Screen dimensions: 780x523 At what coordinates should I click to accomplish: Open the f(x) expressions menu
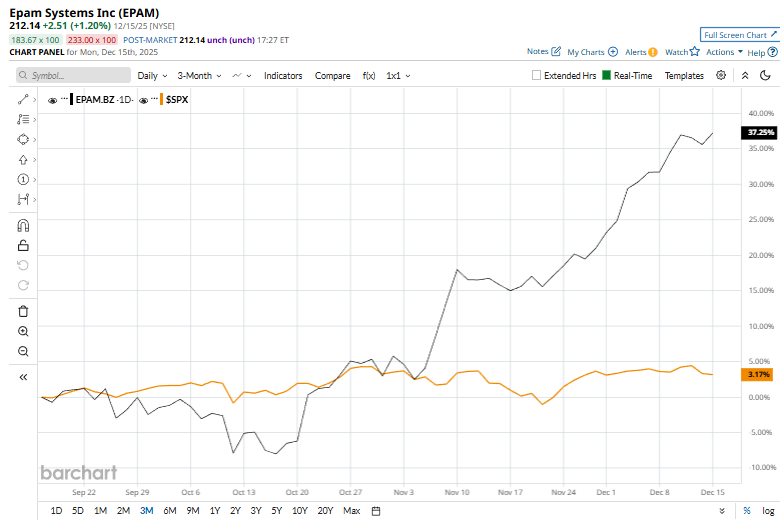click(x=369, y=76)
